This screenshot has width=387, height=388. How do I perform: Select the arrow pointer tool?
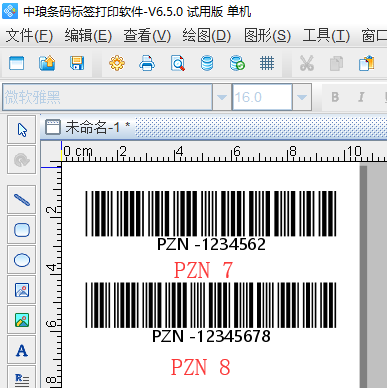click(x=22, y=130)
